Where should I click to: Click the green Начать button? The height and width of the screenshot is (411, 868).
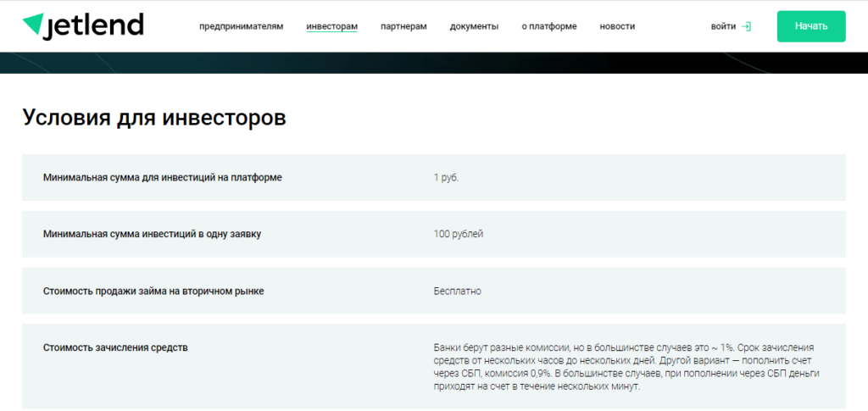pyautogui.click(x=811, y=26)
